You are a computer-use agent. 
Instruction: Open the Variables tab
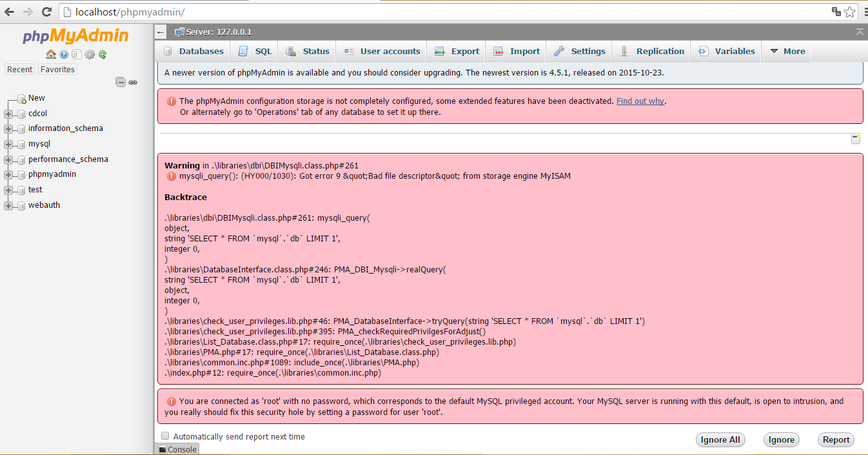726,52
